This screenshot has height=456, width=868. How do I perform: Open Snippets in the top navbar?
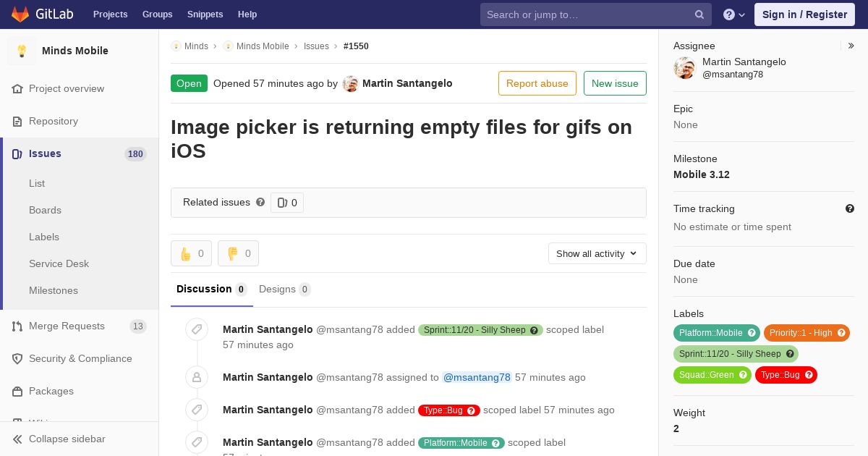205,14
